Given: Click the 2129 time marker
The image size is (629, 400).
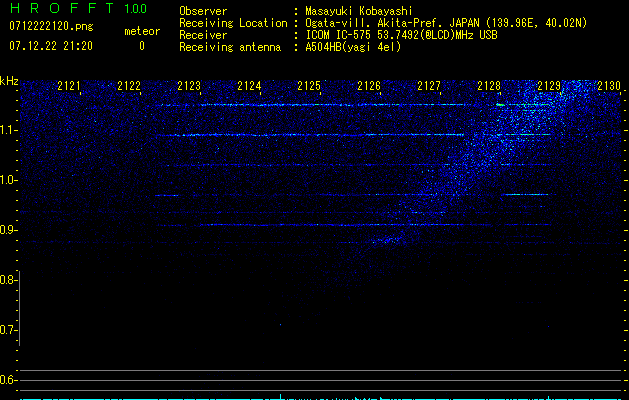Looking at the screenshot, I should click(x=549, y=86).
